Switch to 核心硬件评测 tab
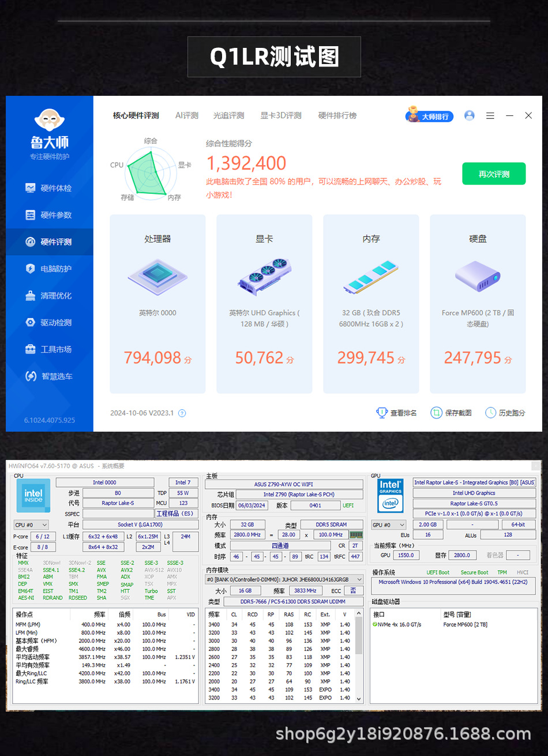548x756 pixels. tap(136, 115)
